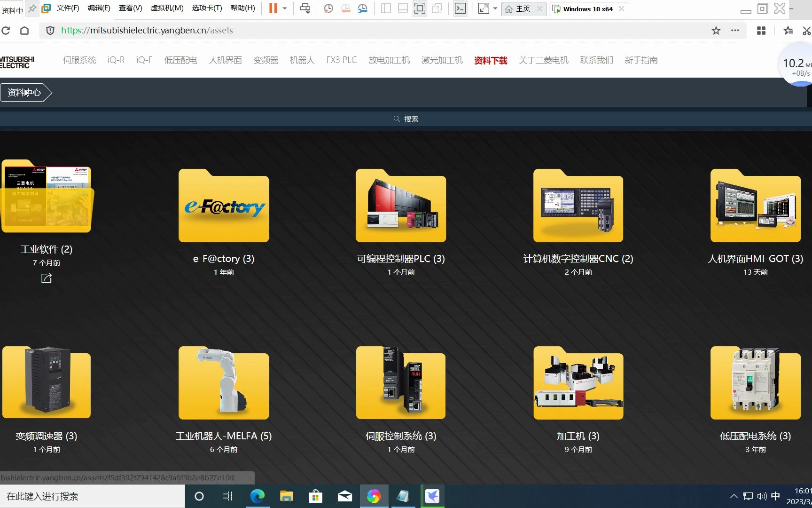The width and height of the screenshot is (812, 508).
Task: Open the 人机界面HMI-GOT folder
Action: point(756,206)
